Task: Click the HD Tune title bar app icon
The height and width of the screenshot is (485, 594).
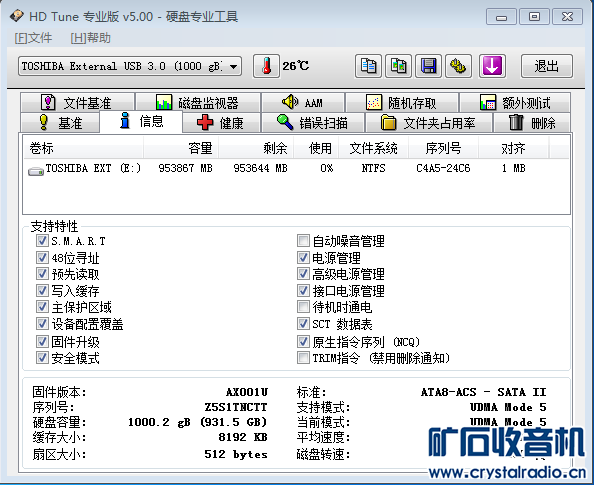Action: click(x=17, y=16)
